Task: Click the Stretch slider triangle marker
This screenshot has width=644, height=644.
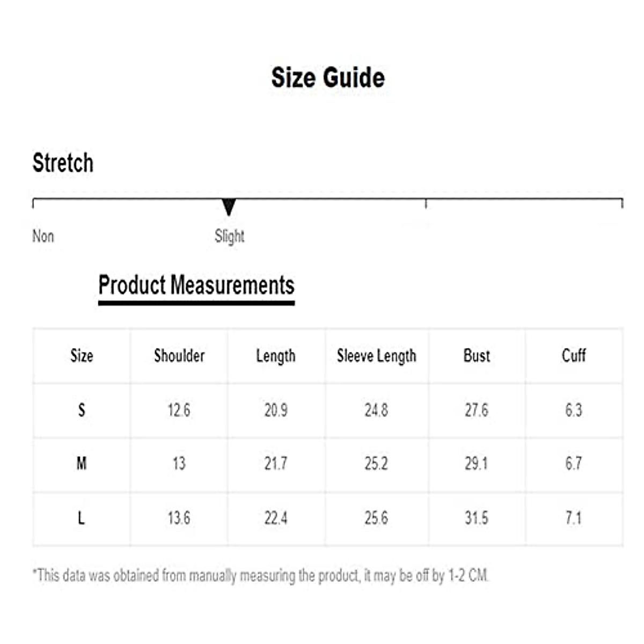Action: (229, 207)
